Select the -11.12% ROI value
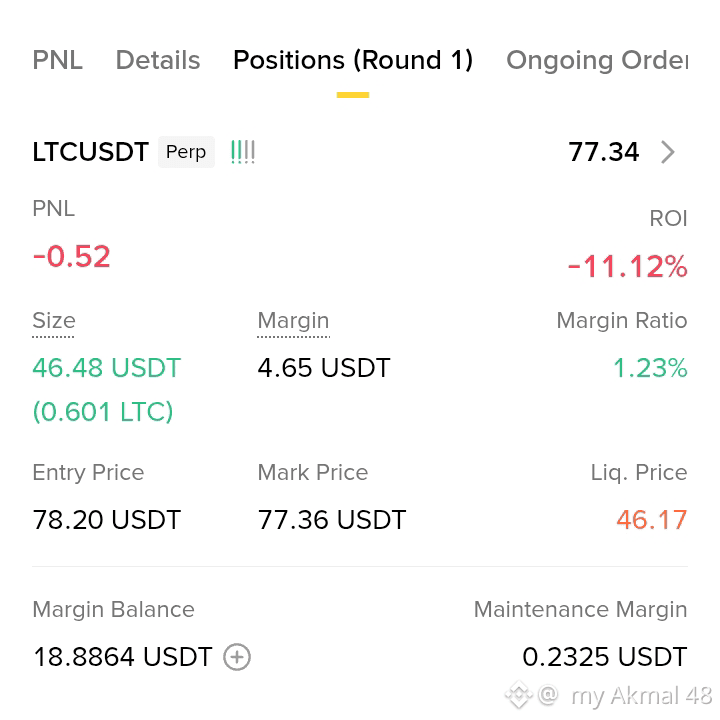Image resolution: width=720 pixels, height=720 pixels. [627, 266]
